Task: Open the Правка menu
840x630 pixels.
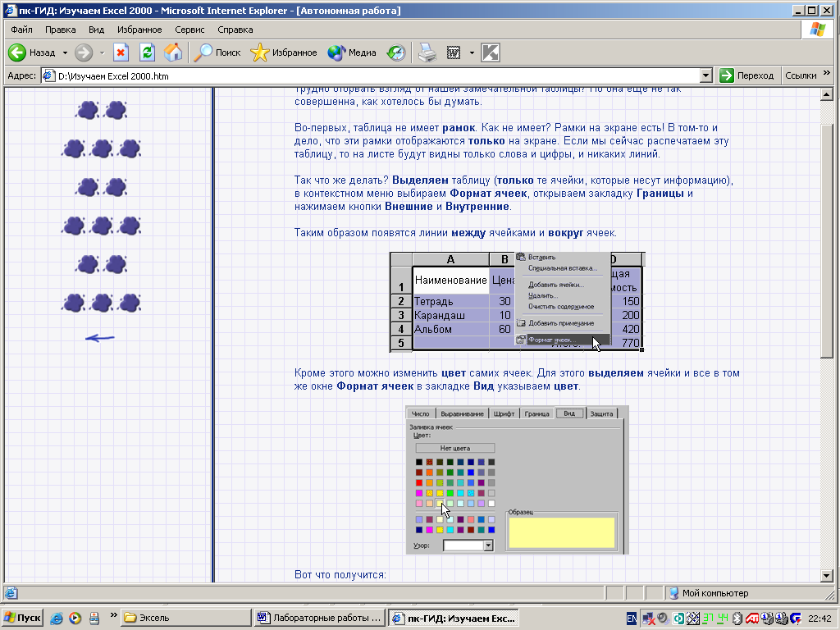Action: [x=60, y=30]
